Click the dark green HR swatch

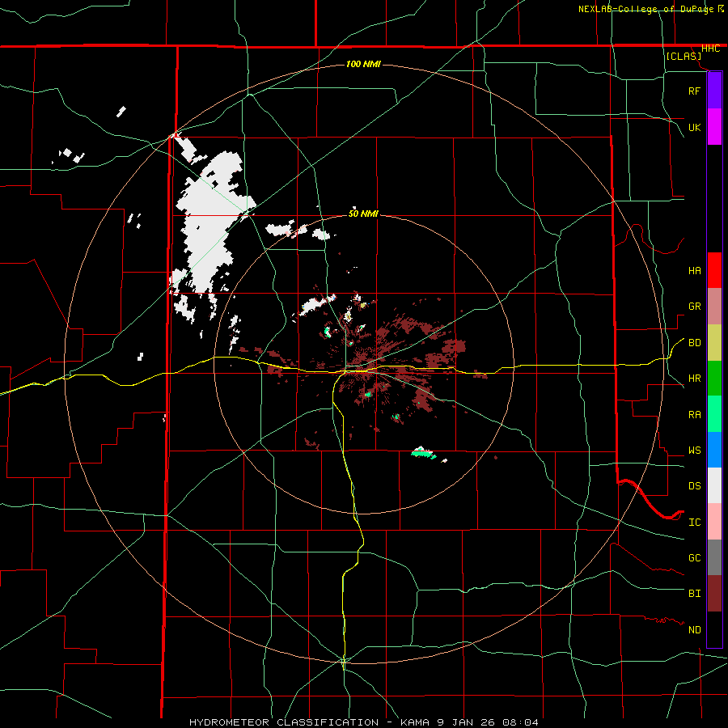714,379
